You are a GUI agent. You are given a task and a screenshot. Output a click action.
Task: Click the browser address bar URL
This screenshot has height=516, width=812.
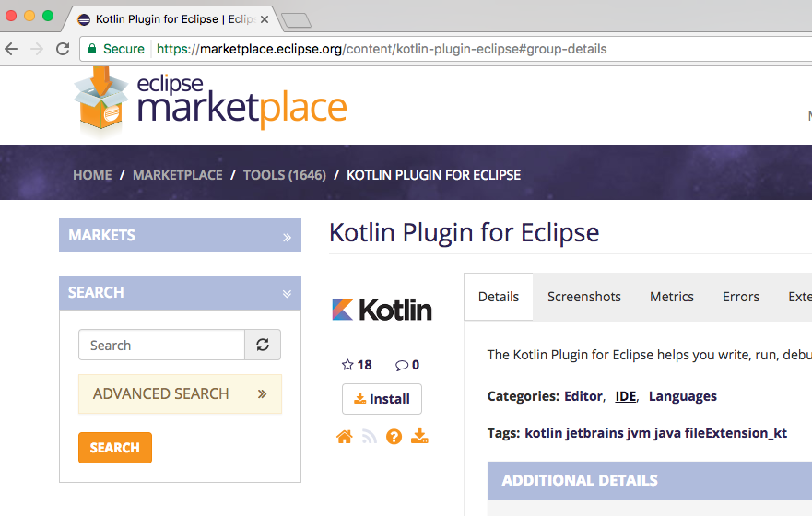382,49
